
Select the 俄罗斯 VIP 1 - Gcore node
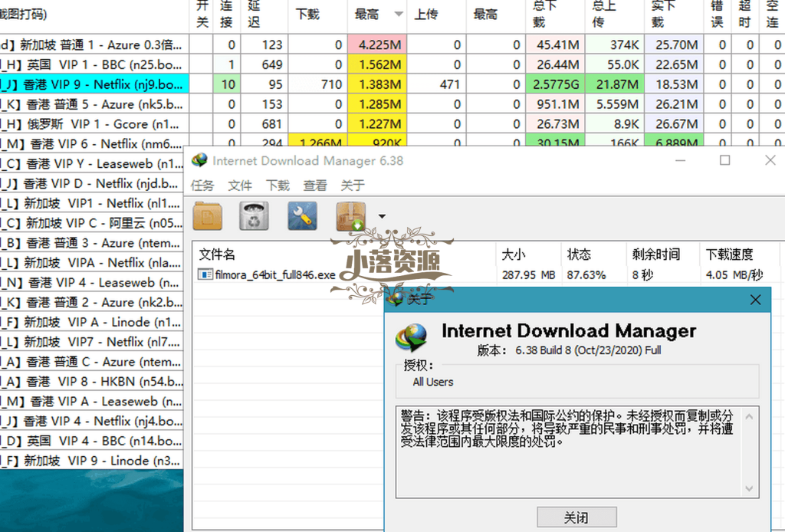94,123
